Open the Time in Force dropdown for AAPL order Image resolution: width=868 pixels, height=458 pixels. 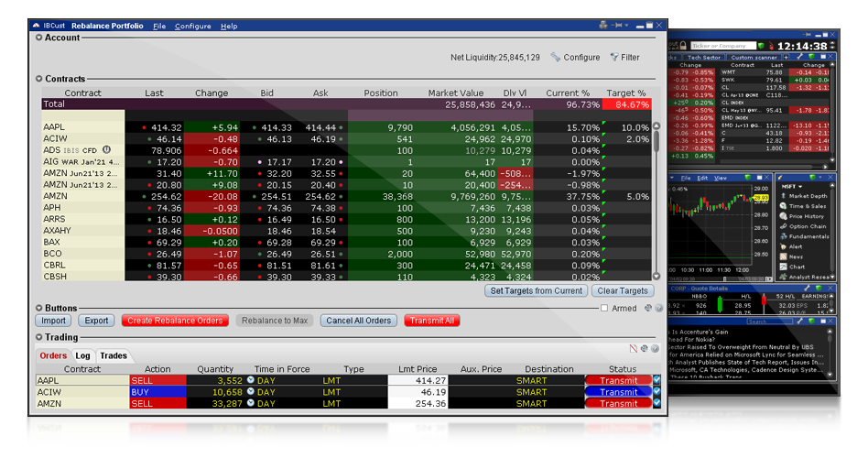click(251, 380)
